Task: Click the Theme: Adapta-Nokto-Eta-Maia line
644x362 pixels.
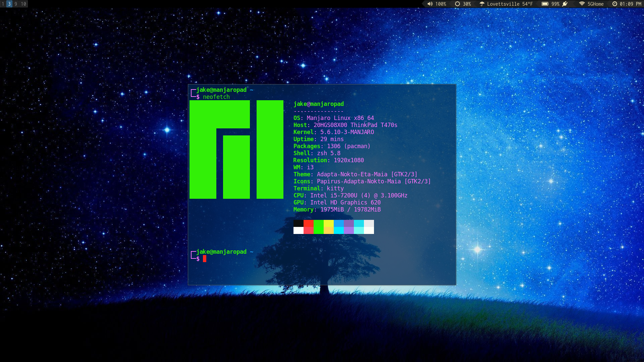Action: coord(356,174)
